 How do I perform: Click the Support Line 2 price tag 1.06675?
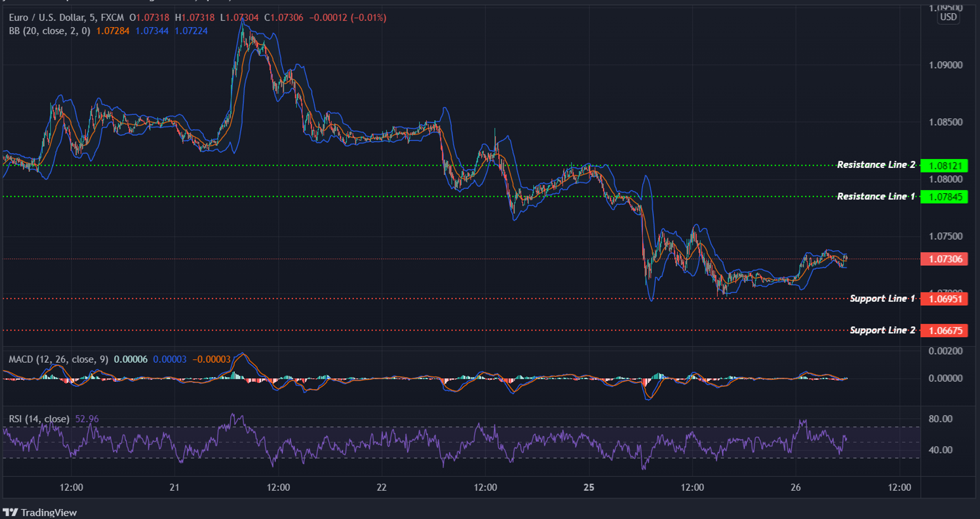945,330
